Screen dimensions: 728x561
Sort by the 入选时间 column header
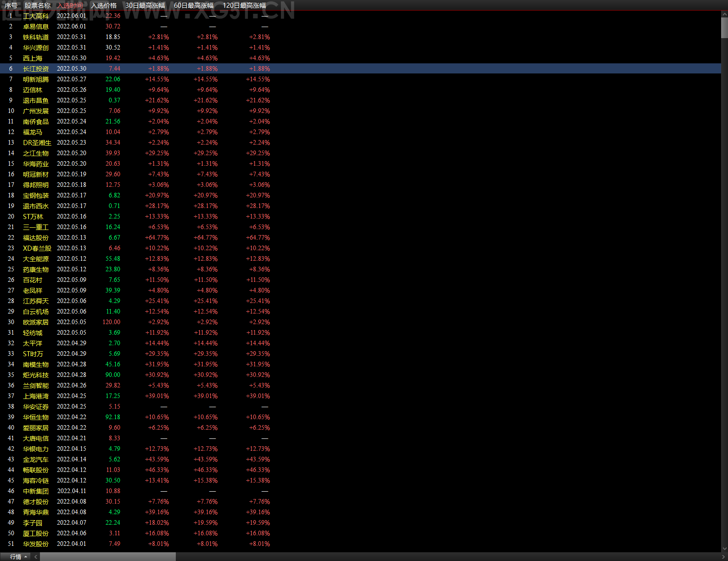point(70,6)
